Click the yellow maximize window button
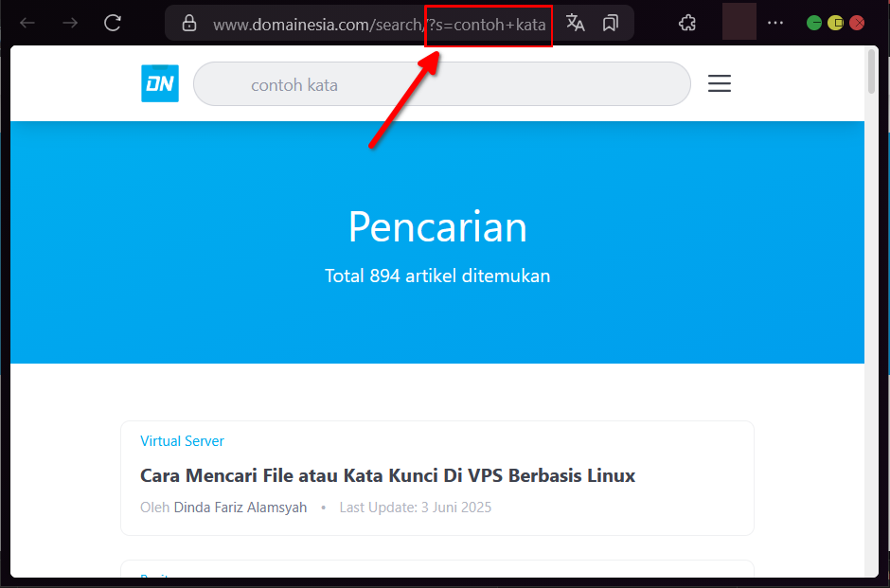890x588 pixels. pos(835,23)
